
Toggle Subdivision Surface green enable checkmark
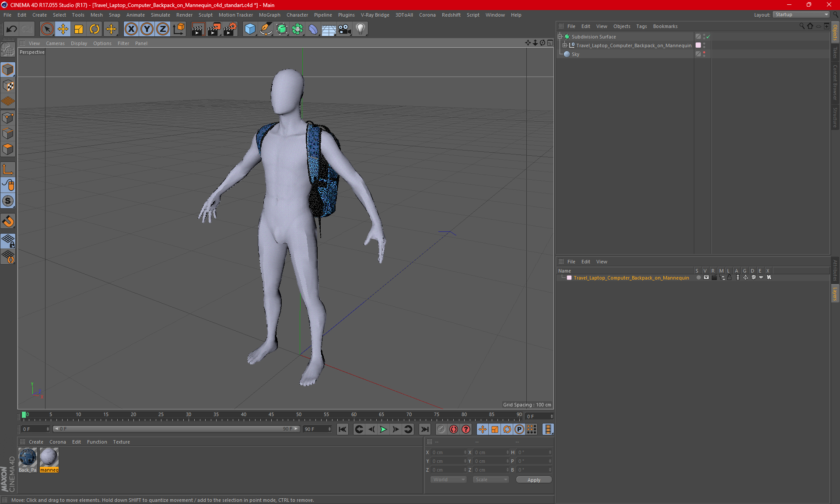(x=708, y=37)
